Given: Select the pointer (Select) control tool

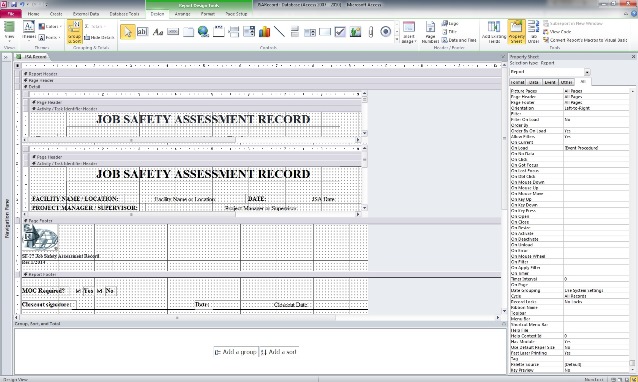Looking at the screenshot, I should pos(128,31).
